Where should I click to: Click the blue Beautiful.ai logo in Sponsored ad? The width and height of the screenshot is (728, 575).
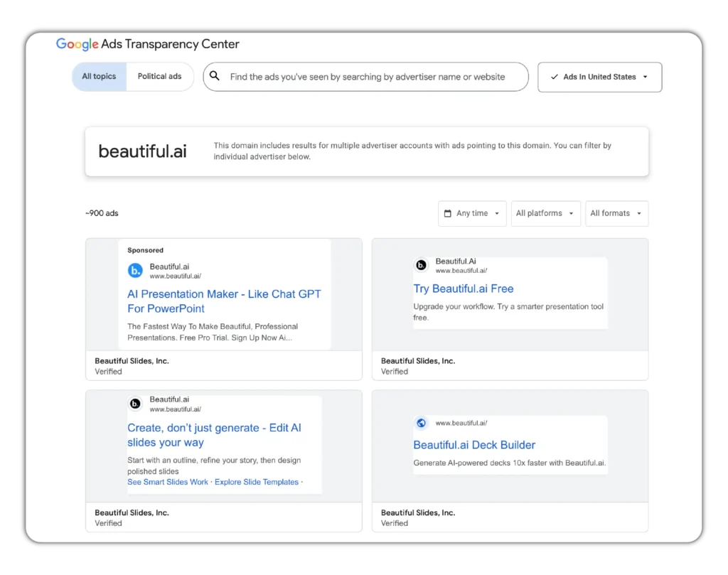[135, 270]
